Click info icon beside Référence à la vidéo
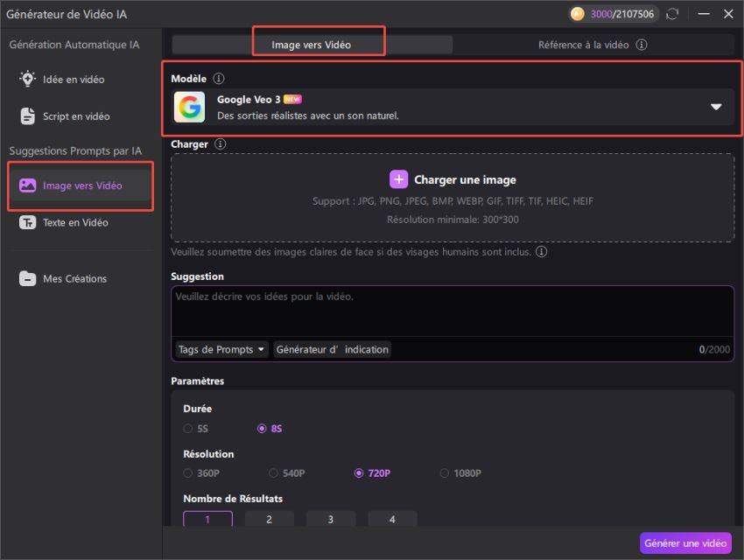 tap(642, 45)
